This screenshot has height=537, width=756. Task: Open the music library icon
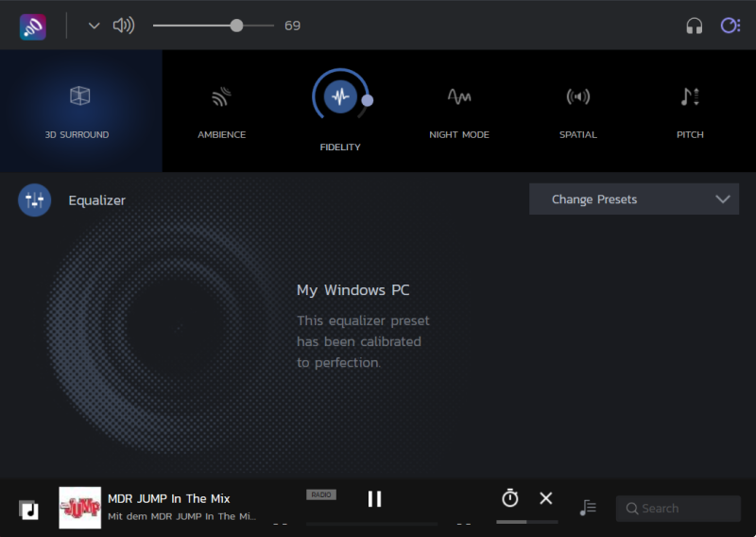click(x=29, y=510)
